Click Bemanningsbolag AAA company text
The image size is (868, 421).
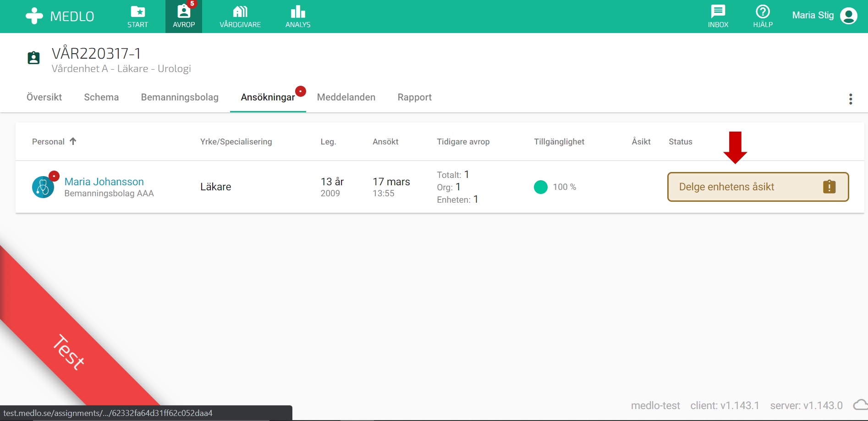pos(109,194)
